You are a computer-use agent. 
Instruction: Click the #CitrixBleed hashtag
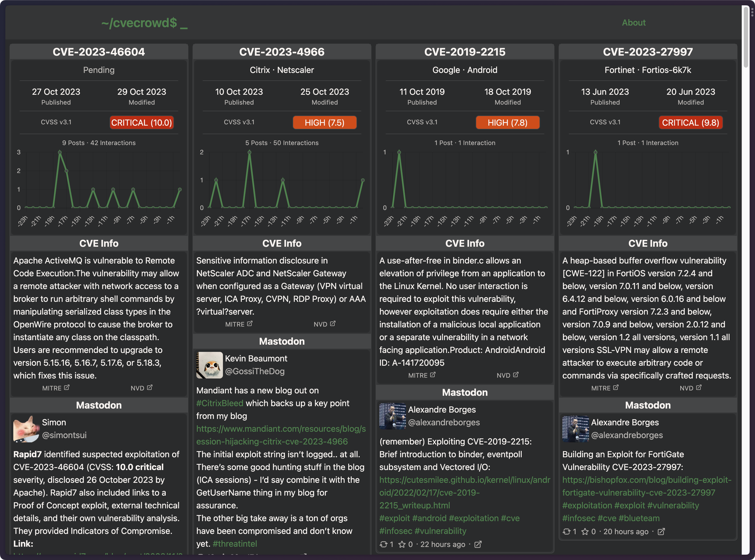pyautogui.click(x=219, y=403)
